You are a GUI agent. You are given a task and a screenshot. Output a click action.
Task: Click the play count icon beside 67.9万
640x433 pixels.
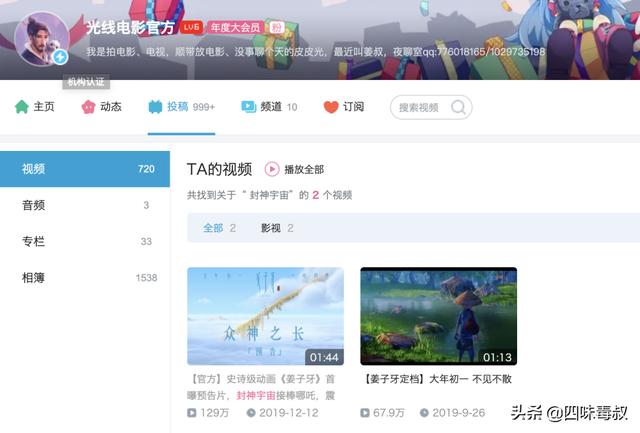(x=364, y=413)
